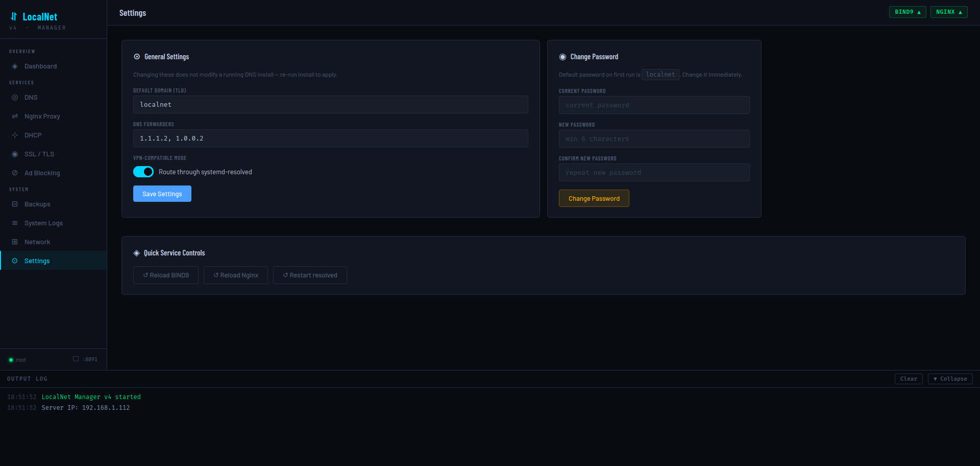Click the 'OUTPUT LOG' heading

[27, 379]
